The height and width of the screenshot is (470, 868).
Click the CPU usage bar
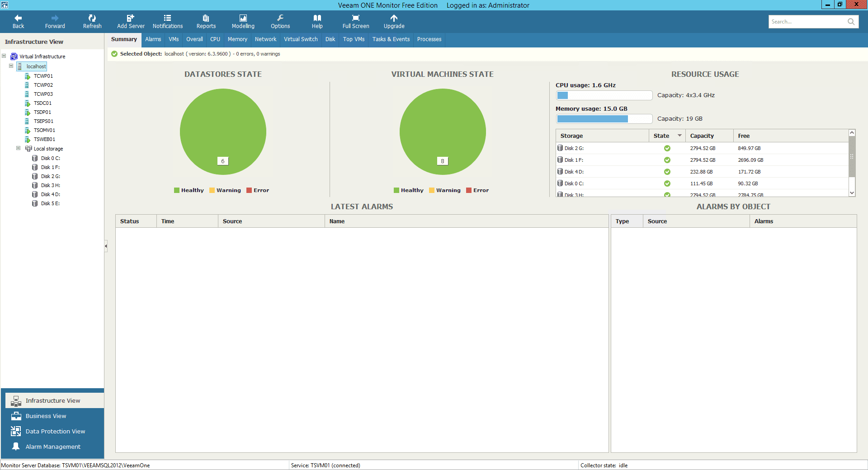click(x=604, y=95)
